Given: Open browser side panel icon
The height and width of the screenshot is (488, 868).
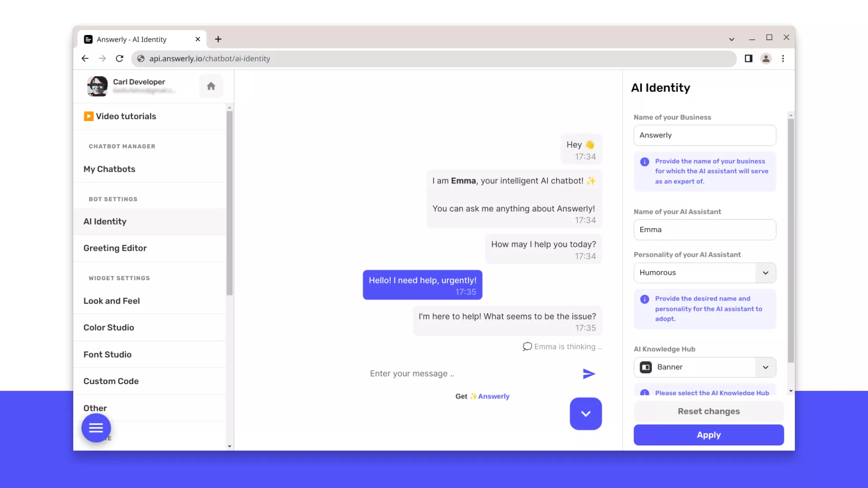Looking at the screenshot, I should pyautogui.click(x=748, y=58).
